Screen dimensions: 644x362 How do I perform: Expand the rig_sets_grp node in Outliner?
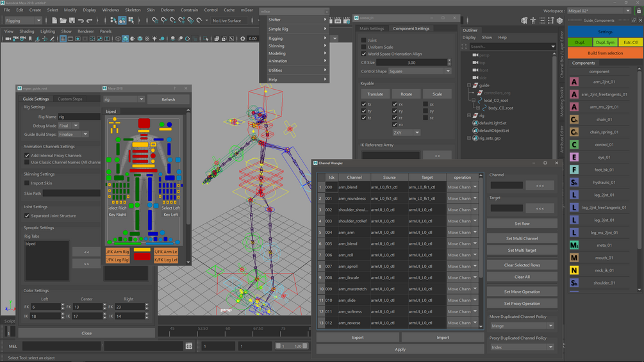pyautogui.click(x=469, y=138)
